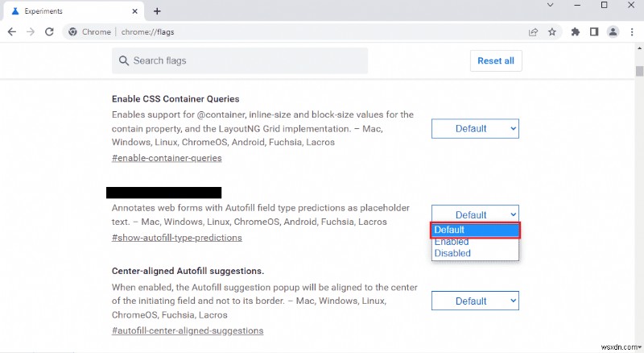Click the Reset all button
The image size is (644, 353).
click(495, 60)
